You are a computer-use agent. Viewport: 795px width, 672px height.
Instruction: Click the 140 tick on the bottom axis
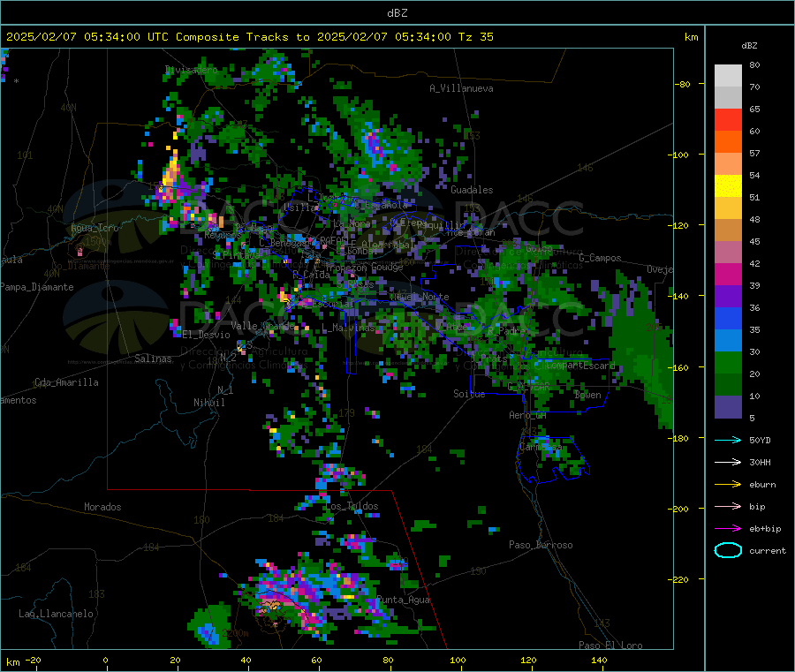click(599, 660)
